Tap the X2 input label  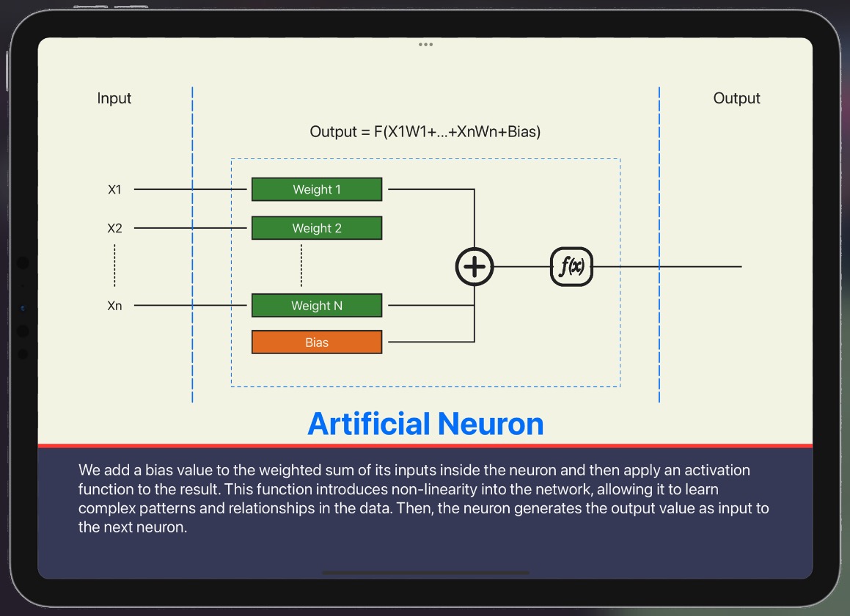tap(114, 229)
